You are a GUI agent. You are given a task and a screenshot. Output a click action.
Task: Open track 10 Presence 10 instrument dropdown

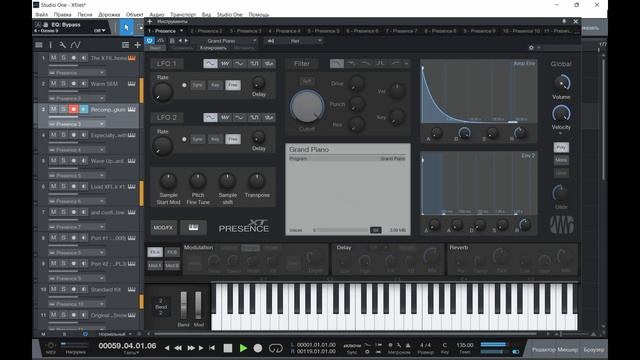pyautogui.click(x=77, y=304)
